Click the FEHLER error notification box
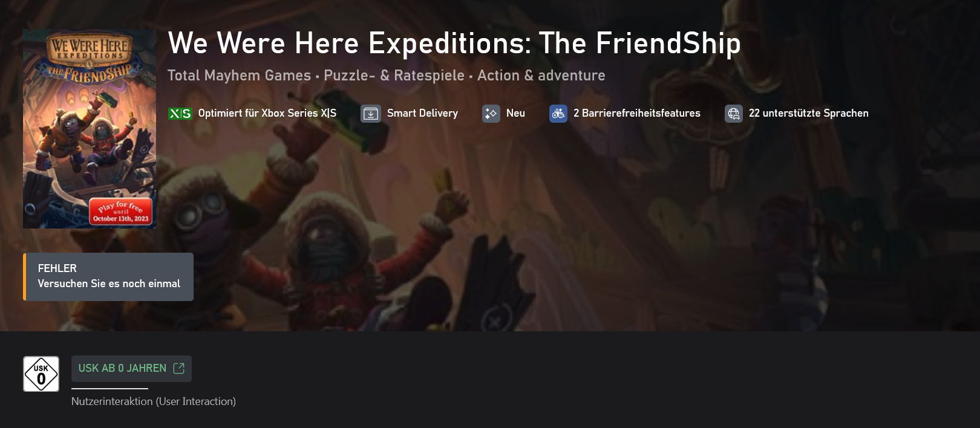 [x=108, y=277]
